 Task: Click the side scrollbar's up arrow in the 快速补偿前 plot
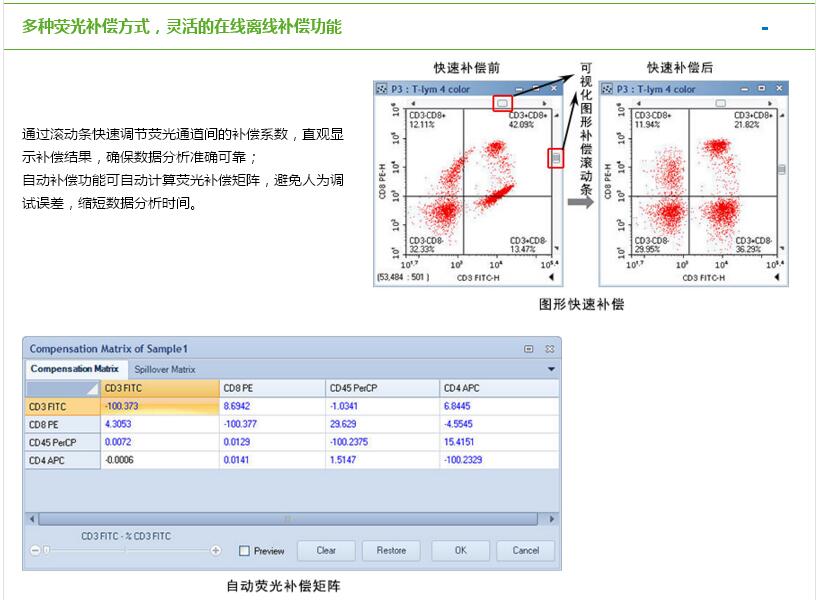556,115
